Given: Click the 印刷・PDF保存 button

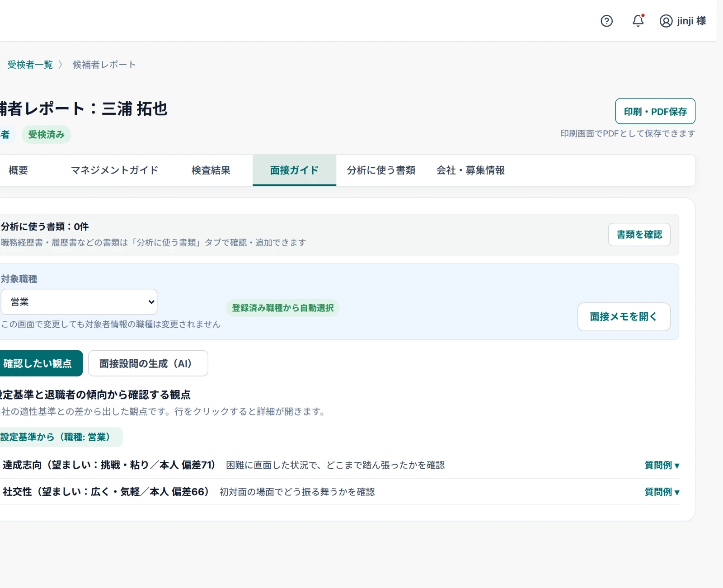Looking at the screenshot, I should coord(655,111).
